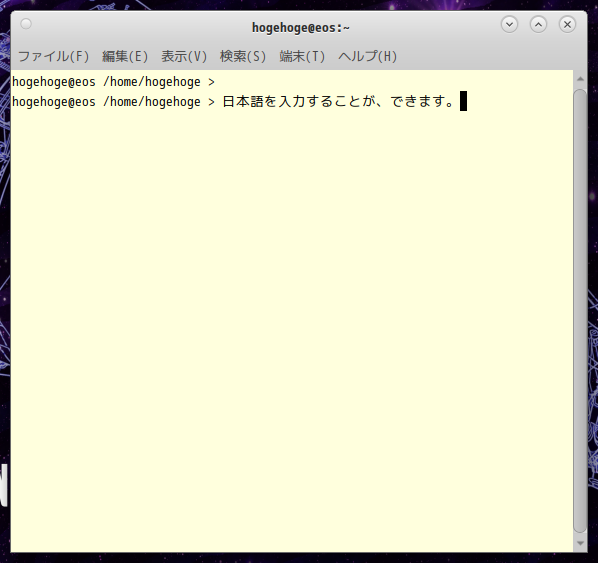Click the /home/hogehoge path on the second prompt
Viewport: 598px width, 563px height.
pos(152,102)
